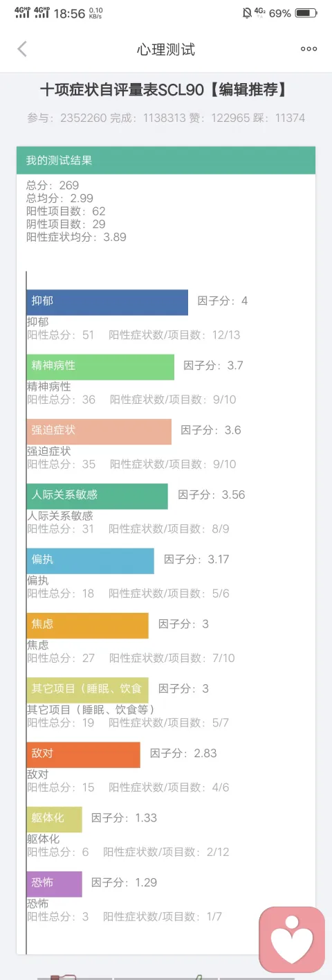Tap the 赞: 122965 like count

point(221,118)
